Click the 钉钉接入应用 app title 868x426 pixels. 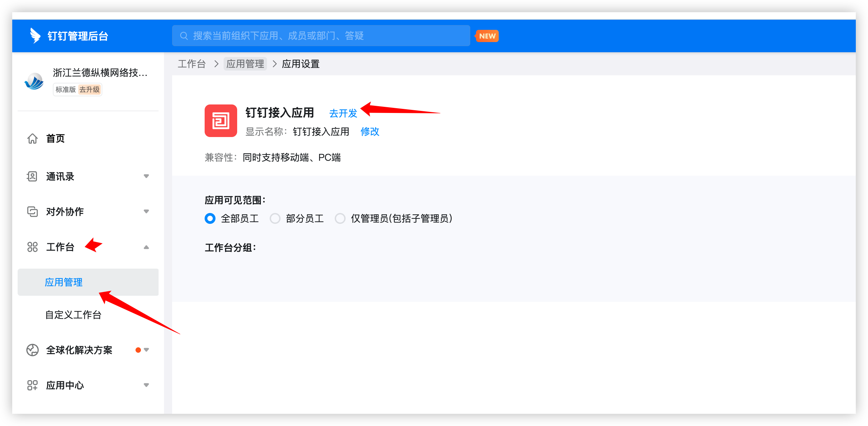pos(280,113)
